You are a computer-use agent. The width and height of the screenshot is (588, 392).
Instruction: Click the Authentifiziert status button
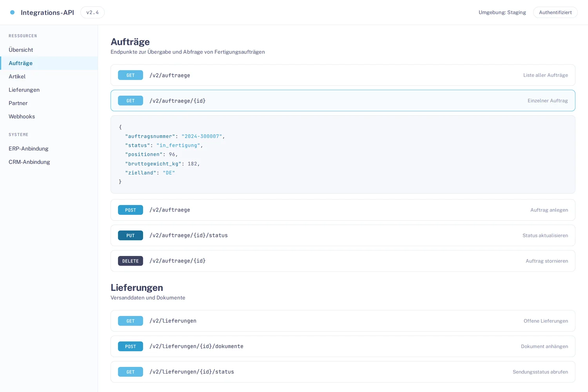[x=555, y=13]
